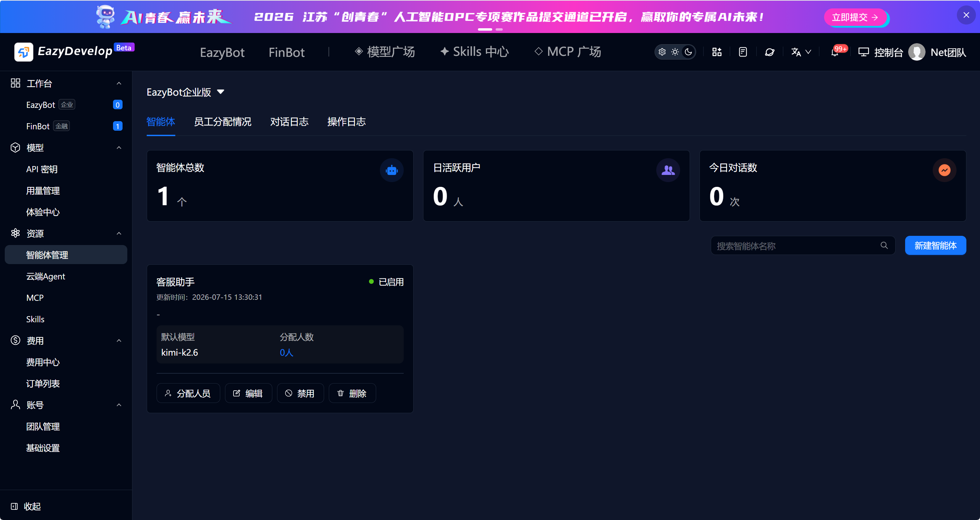
Task: Open the EazyBot企业版 dropdown
Action: point(186,92)
